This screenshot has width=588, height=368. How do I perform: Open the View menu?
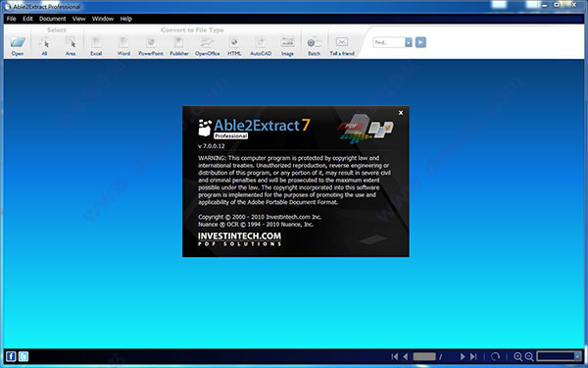pos(78,19)
